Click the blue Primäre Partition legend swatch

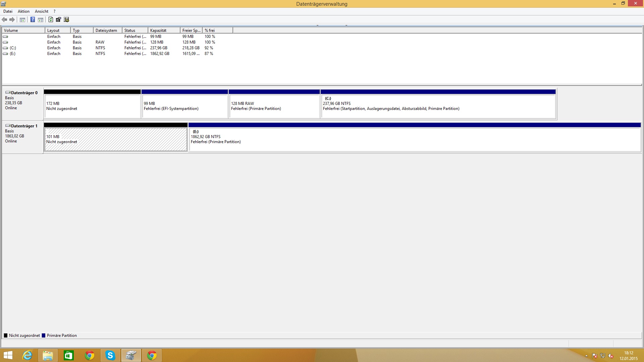[x=44, y=336]
